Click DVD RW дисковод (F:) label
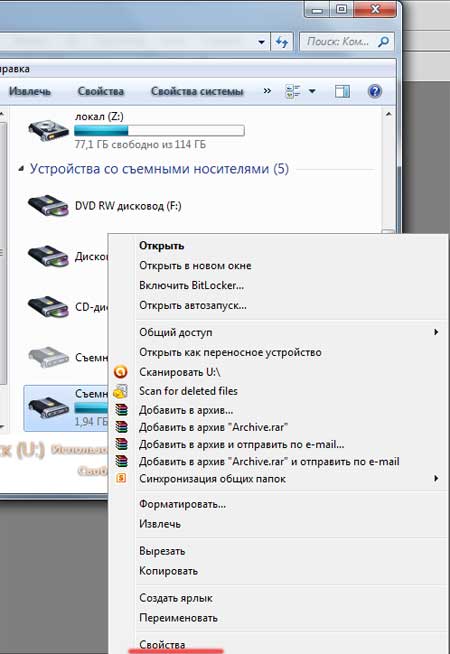This screenshot has height=654, width=450. click(x=128, y=206)
